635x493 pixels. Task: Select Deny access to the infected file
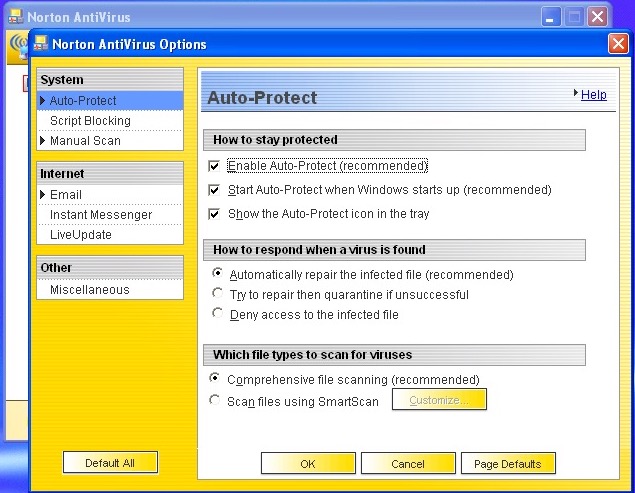(x=217, y=314)
